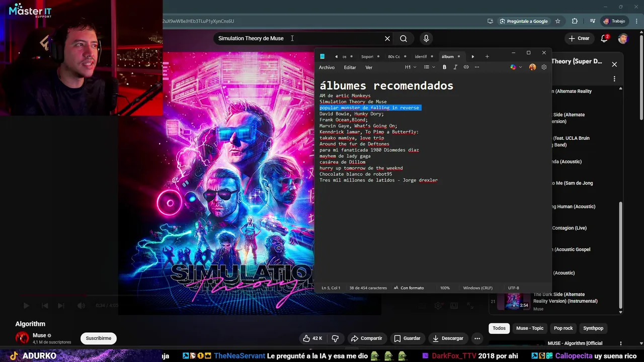
Task: Open the list style dropdown in Notepad
Action: (x=429, y=67)
